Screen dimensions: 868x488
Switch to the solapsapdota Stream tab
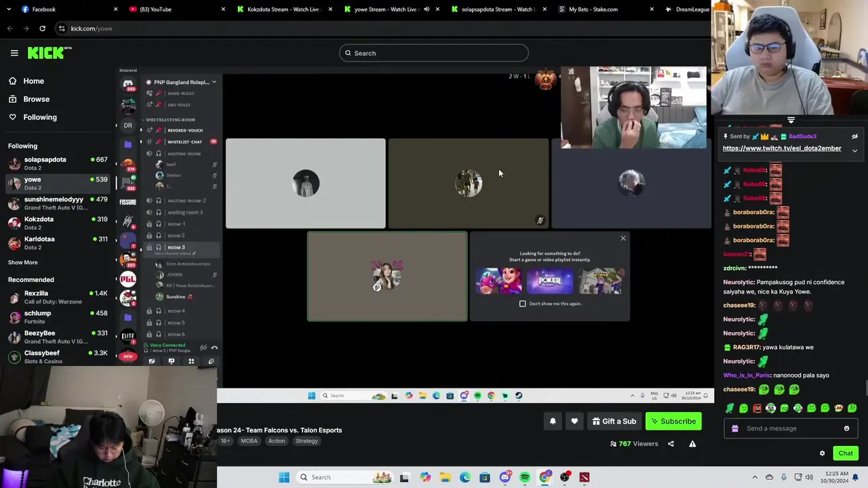point(498,9)
